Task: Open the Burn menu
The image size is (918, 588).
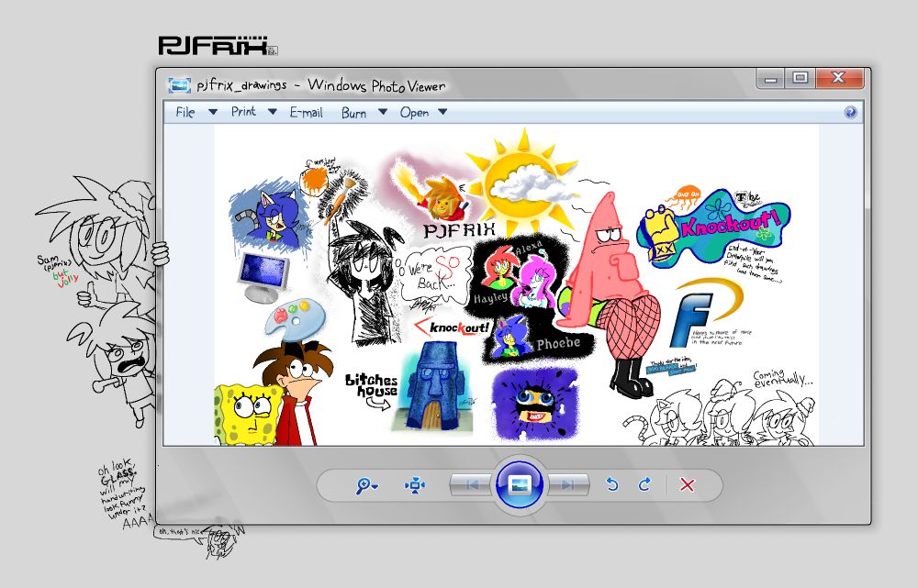Action: 353,112
